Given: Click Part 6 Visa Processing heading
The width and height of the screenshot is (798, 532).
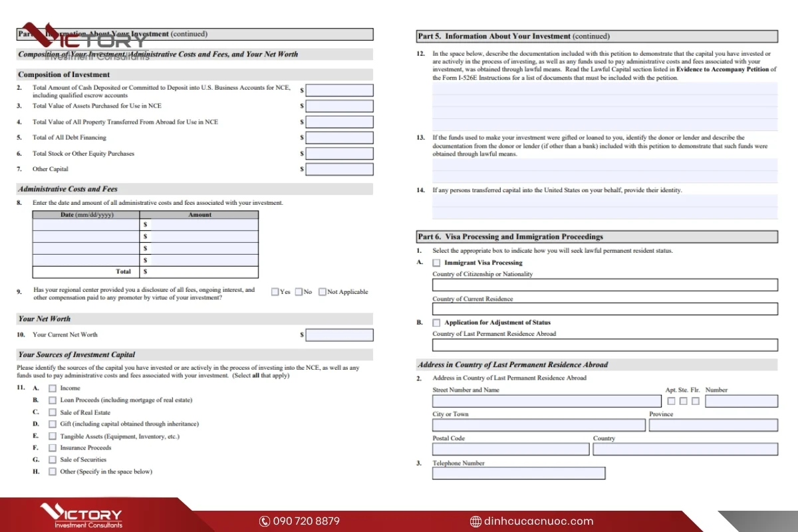Looking at the screenshot, I should 511,237.
